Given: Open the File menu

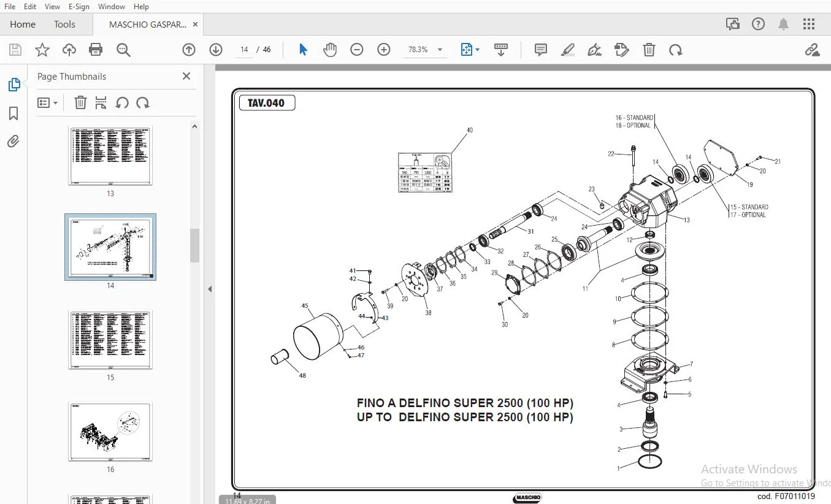Looking at the screenshot, I should 10,7.
